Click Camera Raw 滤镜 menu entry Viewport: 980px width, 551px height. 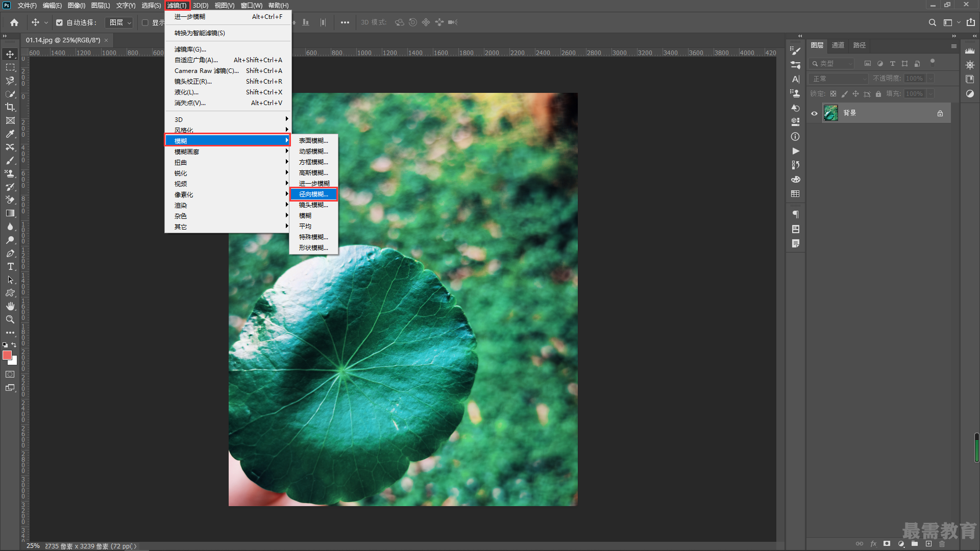(x=228, y=71)
